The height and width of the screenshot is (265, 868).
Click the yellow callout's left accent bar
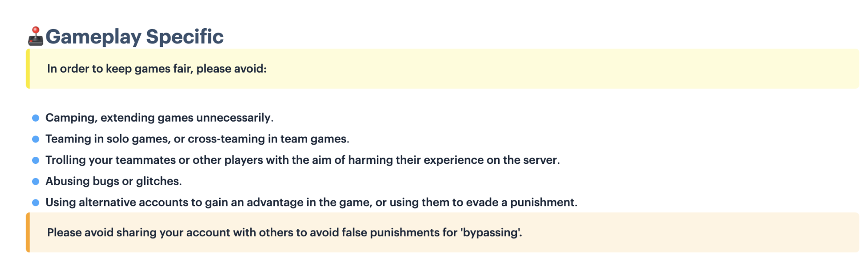28,69
